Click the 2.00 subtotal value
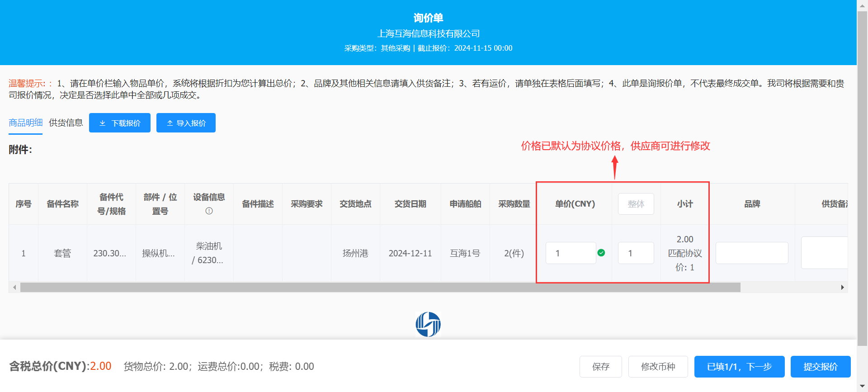The height and width of the screenshot is (392, 868). click(x=685, y=239)
